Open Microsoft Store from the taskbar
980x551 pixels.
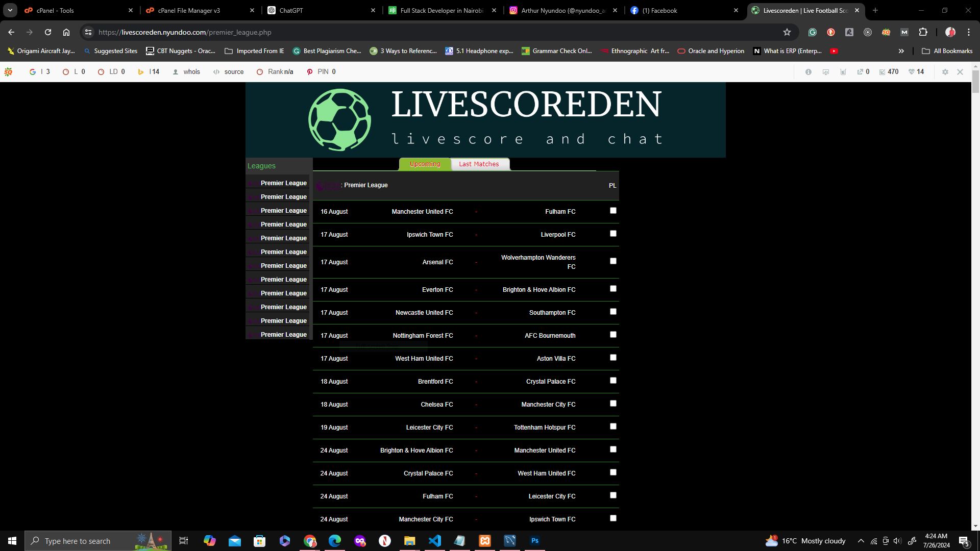pyautogui.click(x=260, y=541)
